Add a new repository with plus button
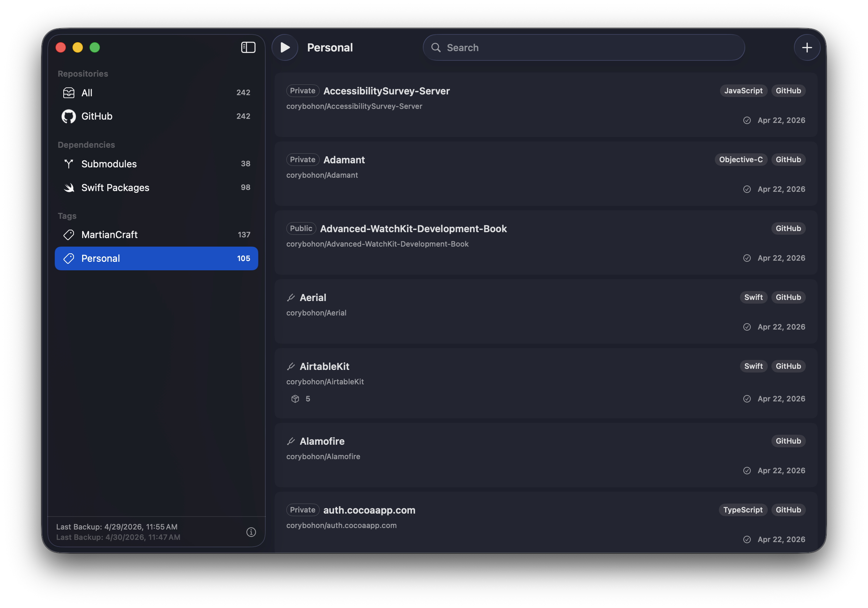Screen dimensions: 868x608 [807, 47]
